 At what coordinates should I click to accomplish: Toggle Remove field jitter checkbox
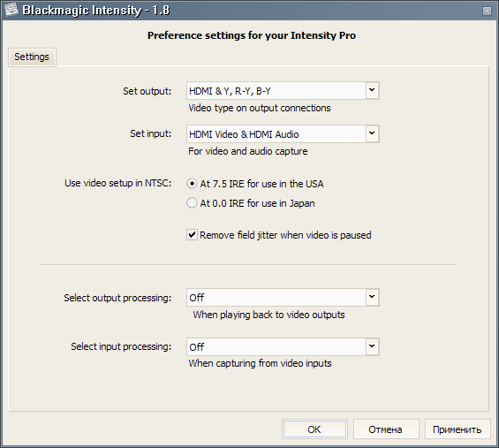click(192, 235)
